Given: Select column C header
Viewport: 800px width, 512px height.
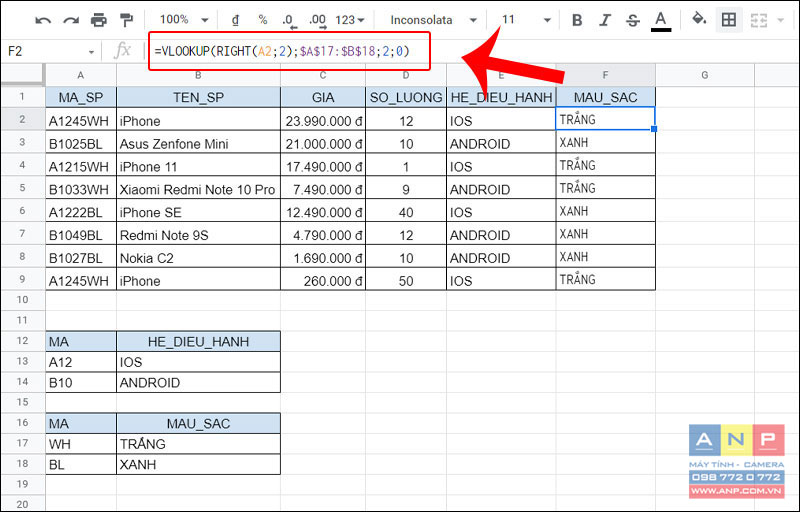Looking at the screenshot, I should [322, 75].
